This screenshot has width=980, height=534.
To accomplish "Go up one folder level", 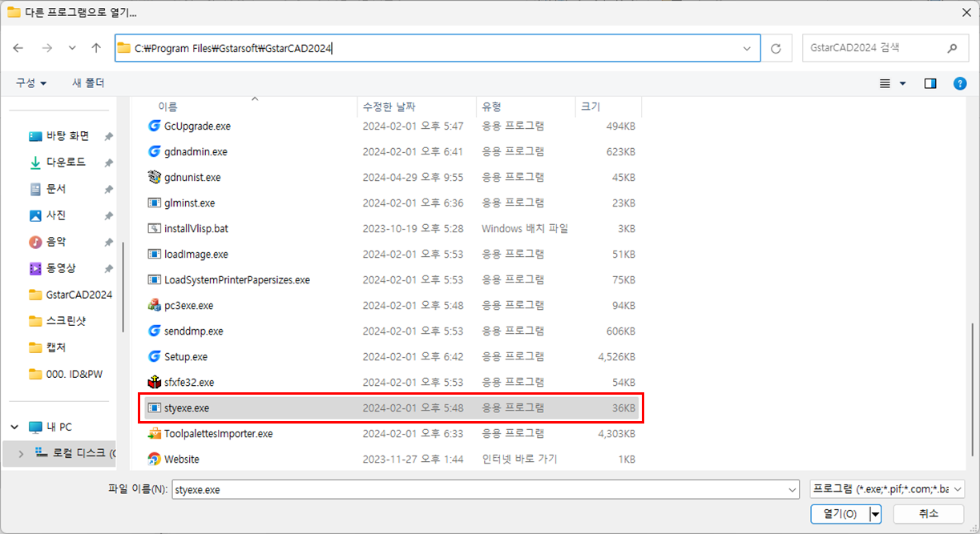I will point(96,48).
